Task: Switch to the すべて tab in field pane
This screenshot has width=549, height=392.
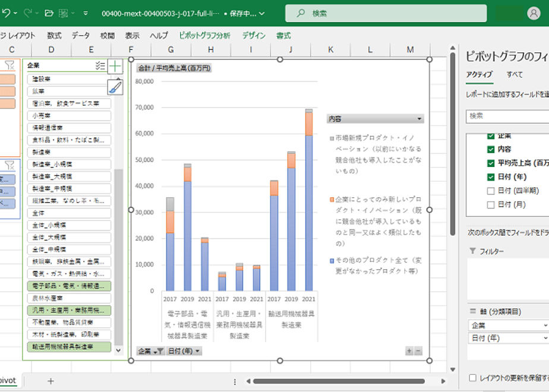Action: pyautogui.click(x=515, y=74)
